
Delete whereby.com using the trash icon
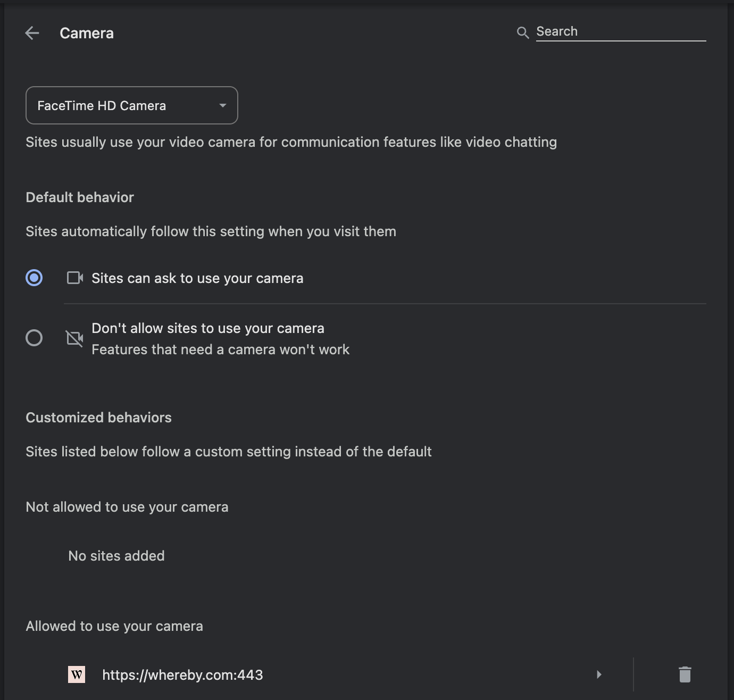click(685, 674)
